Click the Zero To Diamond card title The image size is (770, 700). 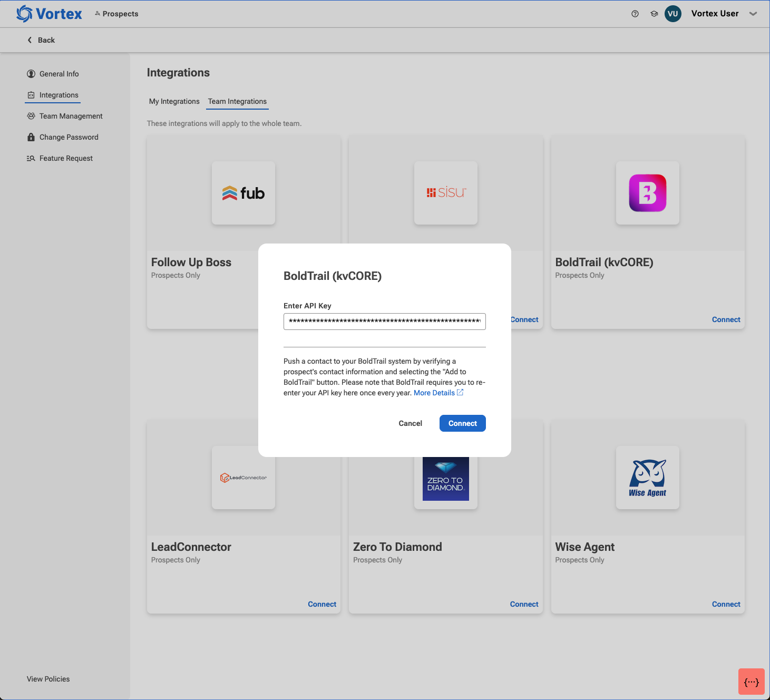tap(397, 547)
